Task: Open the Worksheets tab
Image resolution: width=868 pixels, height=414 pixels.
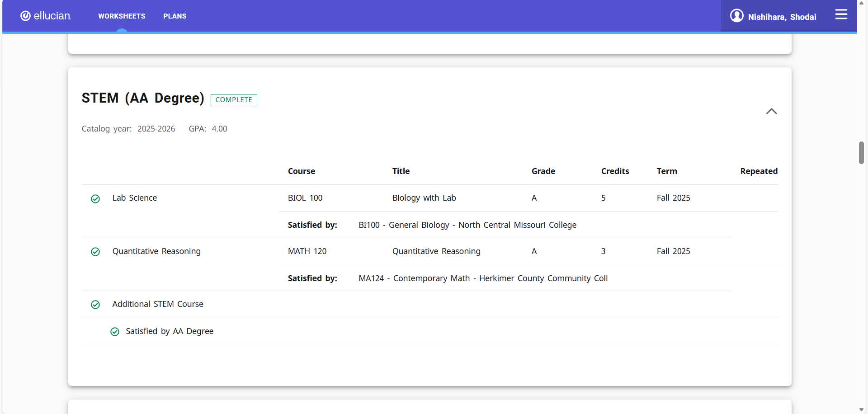Action: 122,16
